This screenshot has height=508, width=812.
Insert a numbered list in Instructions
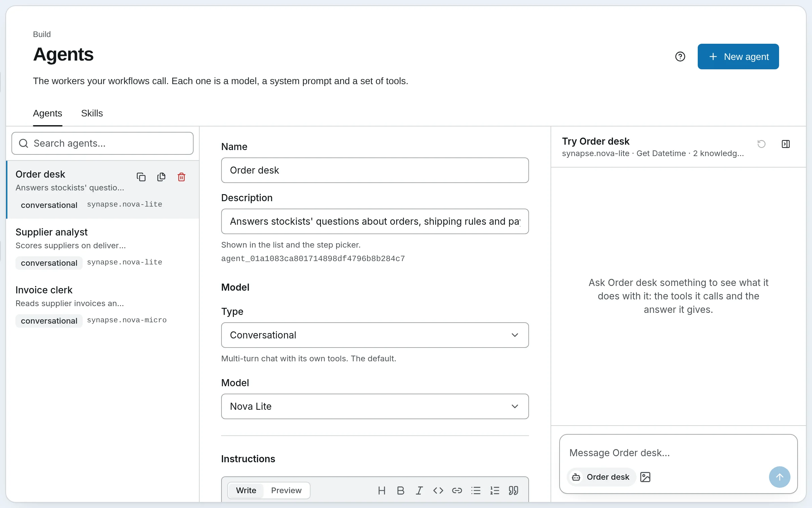tap(494, 491)
